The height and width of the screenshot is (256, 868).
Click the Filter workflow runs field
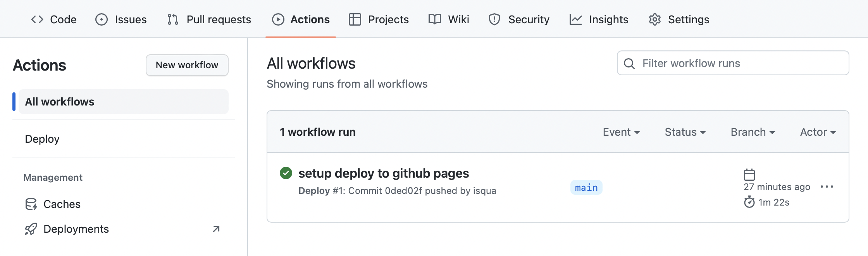point(733,63)
